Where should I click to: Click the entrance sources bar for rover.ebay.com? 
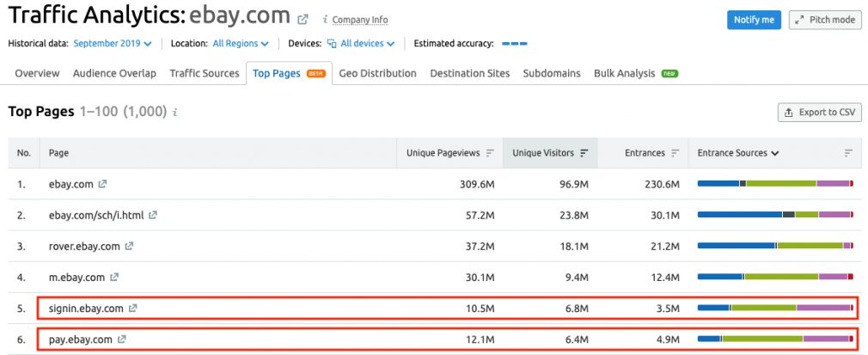pyautogui.click(x=775, y=245)
